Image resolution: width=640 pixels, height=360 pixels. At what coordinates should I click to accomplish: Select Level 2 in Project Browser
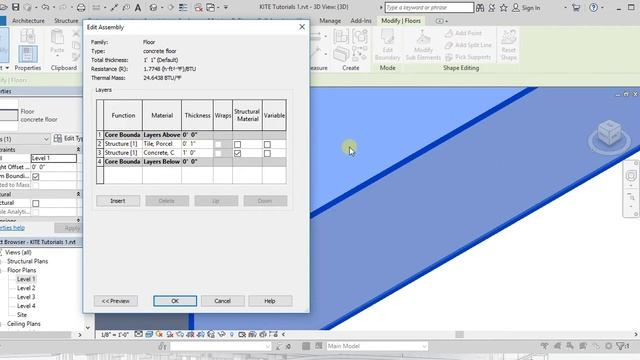point(26,288)
